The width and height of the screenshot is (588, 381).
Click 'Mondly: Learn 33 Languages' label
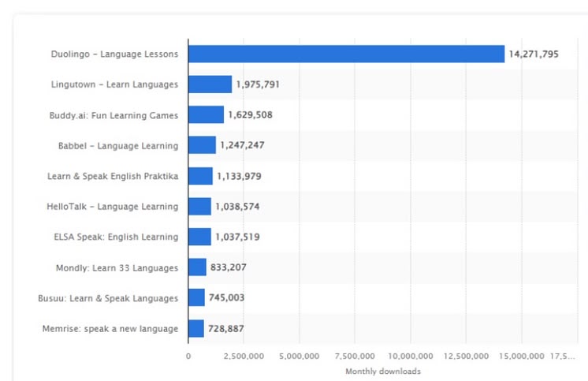coord(117,267)
